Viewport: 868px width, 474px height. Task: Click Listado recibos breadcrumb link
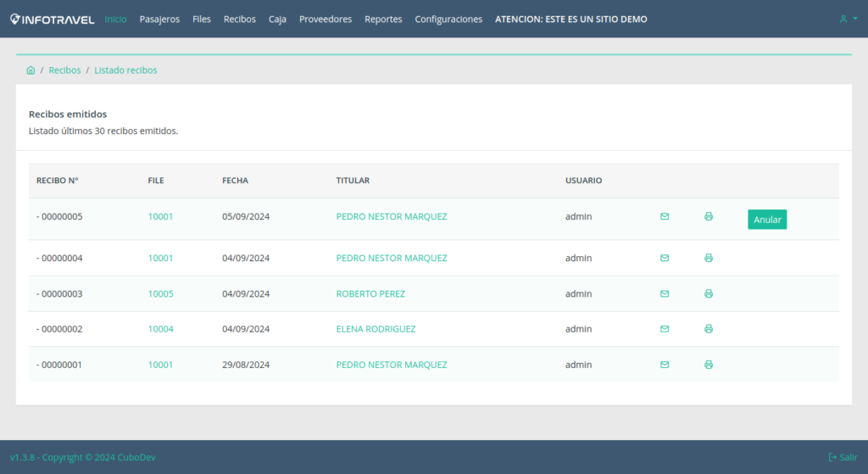pos(125,70)
